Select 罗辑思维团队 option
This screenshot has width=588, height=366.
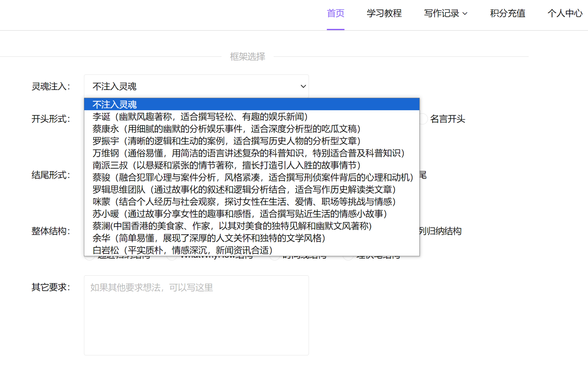pos(244,189)
